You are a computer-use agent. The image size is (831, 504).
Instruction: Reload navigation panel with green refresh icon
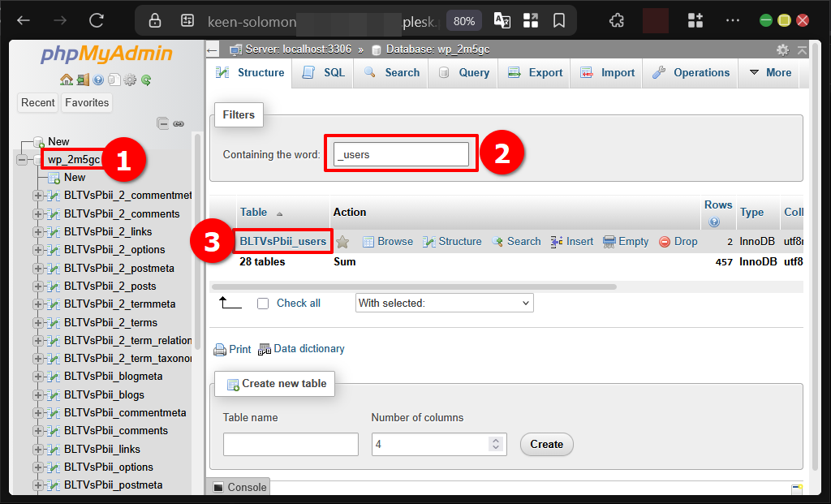tap(146, 80)
